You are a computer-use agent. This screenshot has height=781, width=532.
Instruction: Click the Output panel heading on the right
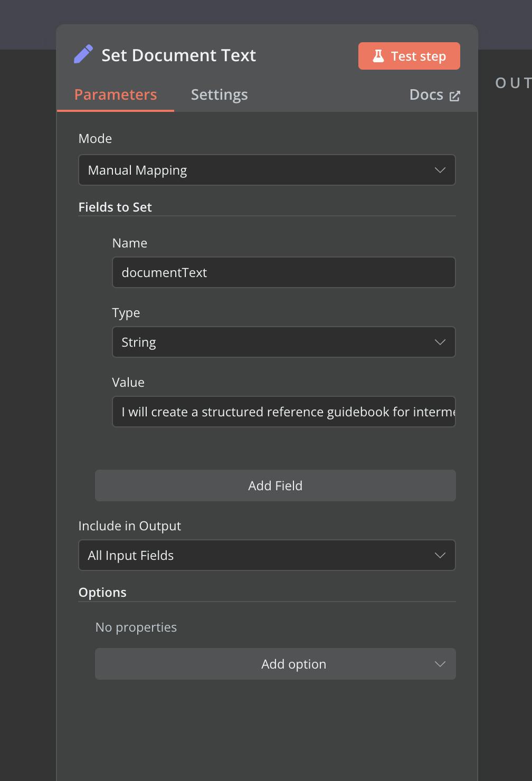point(512,83)
